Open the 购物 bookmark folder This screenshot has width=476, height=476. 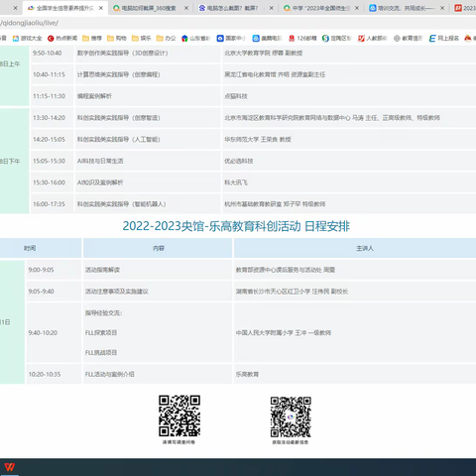(x=117, y=39)
